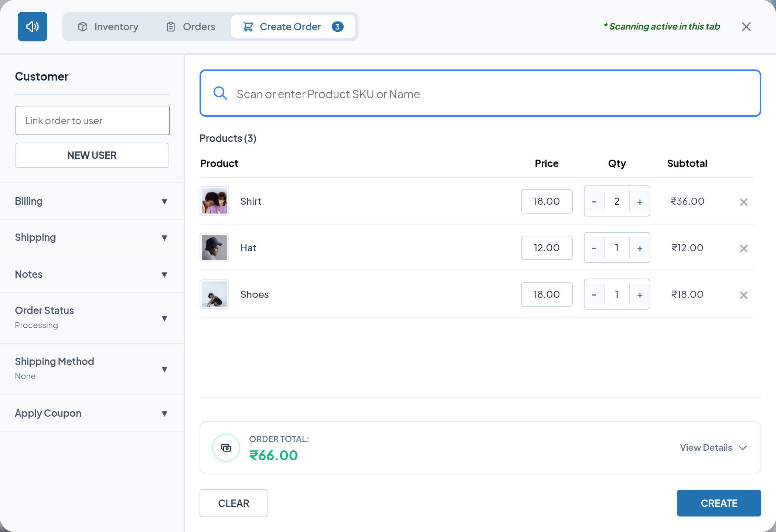Open the Order Status dropdown
Screen dimensions: 776x532
pyautogui.click(x=92, y=318)
